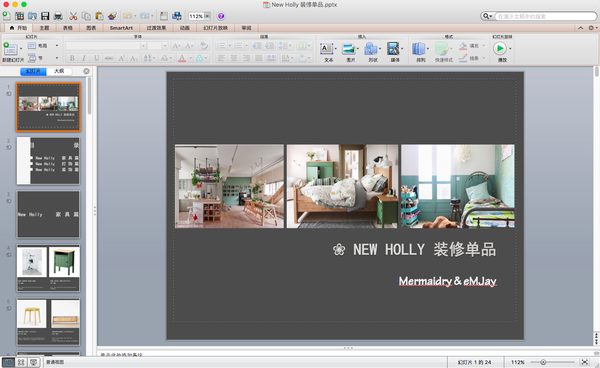Viewport: 600px width, 368px height.
Task: Switch to slide sorter view
Action: (21, 362)
